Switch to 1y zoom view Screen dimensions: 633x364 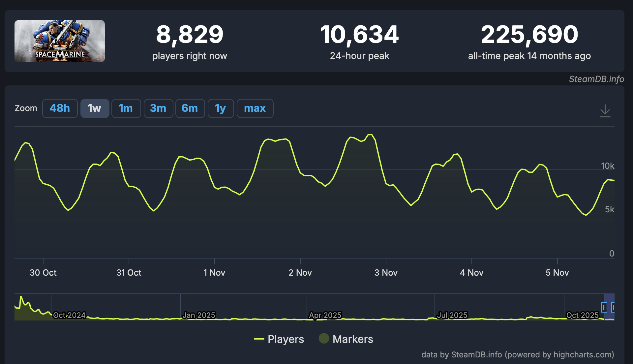(221, 108)
